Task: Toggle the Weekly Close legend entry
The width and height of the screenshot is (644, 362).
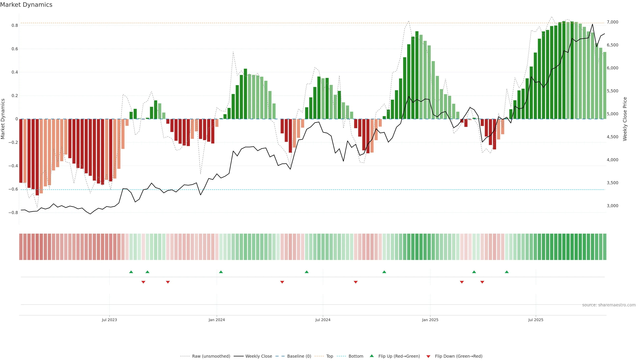Action: point(258,356)
